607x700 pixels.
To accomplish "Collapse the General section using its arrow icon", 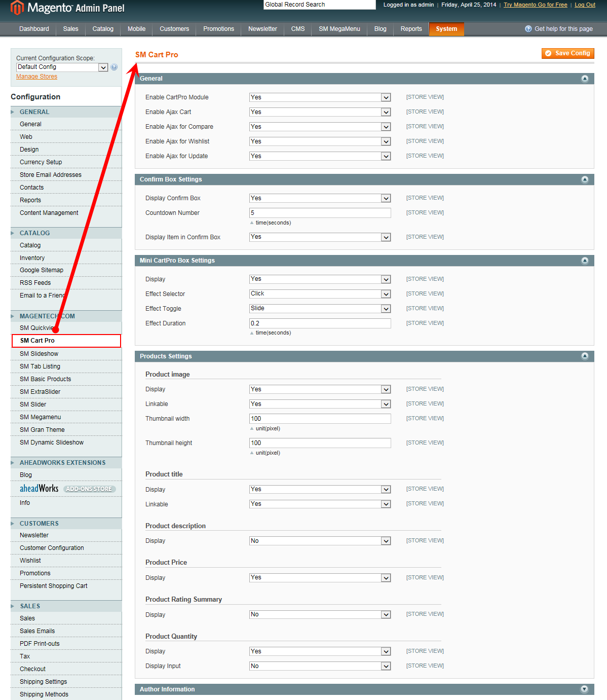I will [x=585, y=79].
